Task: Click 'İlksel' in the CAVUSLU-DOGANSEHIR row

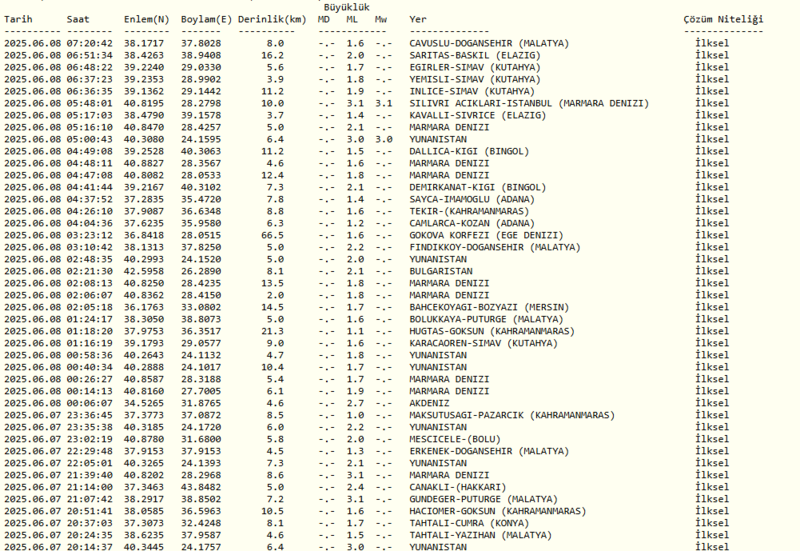Action: [x=712, y=43]
